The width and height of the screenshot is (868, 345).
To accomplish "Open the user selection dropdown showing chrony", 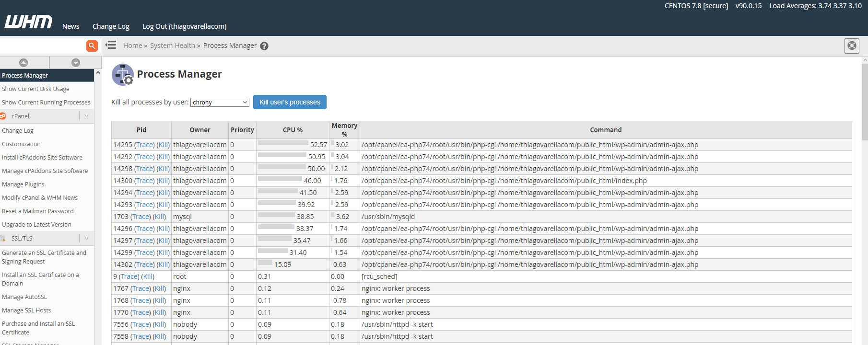I will tap(220, 102).
